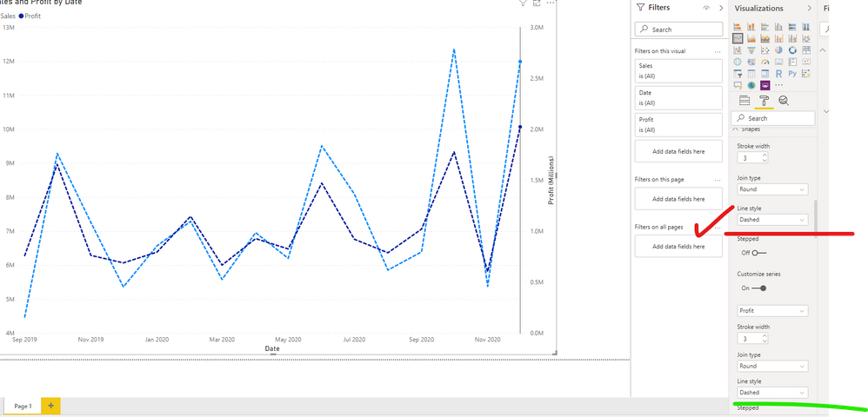Screen dimensions: 868x417
Task: Open the Sales is (All) filter card
Action: click(x=678, y=70)
